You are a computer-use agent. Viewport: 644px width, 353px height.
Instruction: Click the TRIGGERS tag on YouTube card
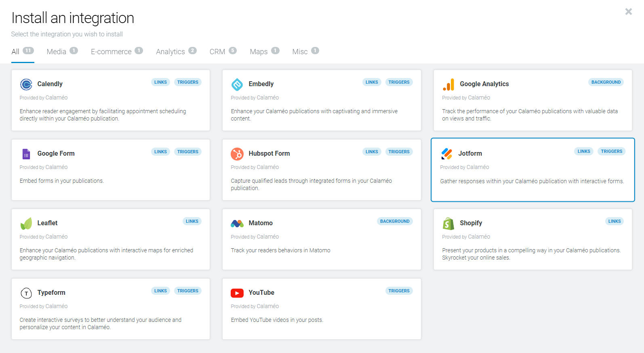[x=399, y=291]
